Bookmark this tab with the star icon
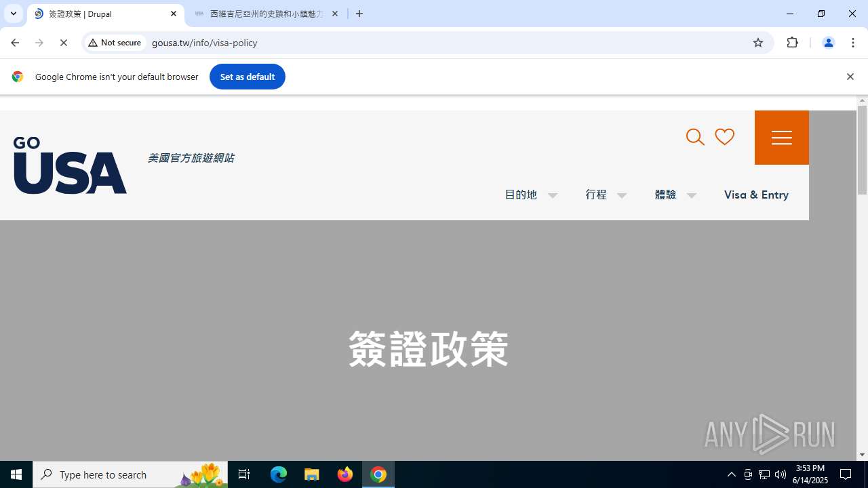Screen dimensions: 868x488 click(x=758, y=43)
